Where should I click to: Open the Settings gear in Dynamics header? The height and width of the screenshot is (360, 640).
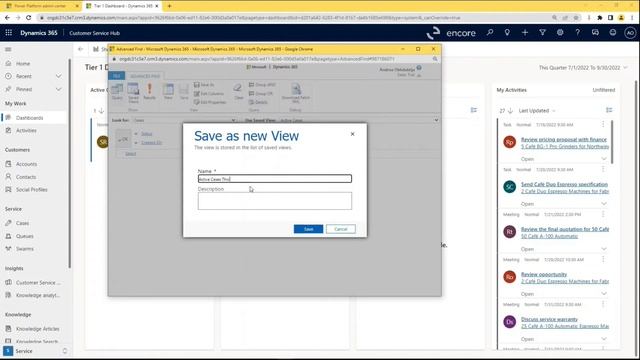560,33
